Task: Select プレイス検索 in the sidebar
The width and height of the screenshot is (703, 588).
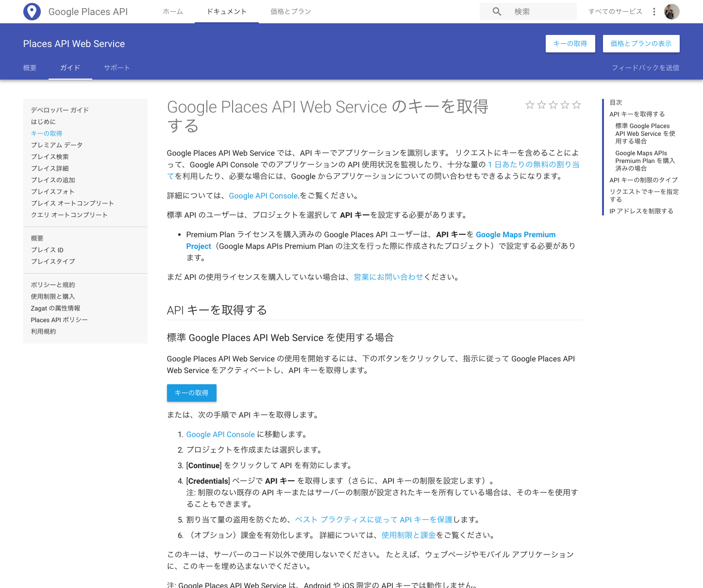Action: click(x=50, y=157)
